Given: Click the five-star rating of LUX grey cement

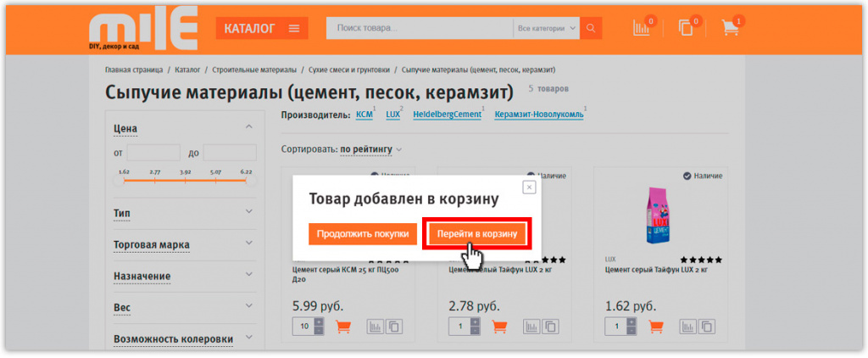Looking at the screenshot, I should click(x=701, y=260).
